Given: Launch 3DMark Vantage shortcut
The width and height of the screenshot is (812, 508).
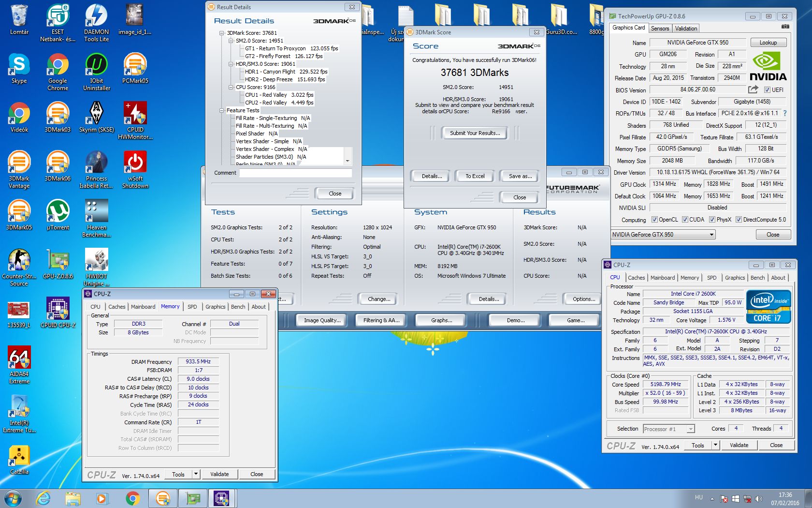Looking at the screenshot, I should click(x=19, y=169).
